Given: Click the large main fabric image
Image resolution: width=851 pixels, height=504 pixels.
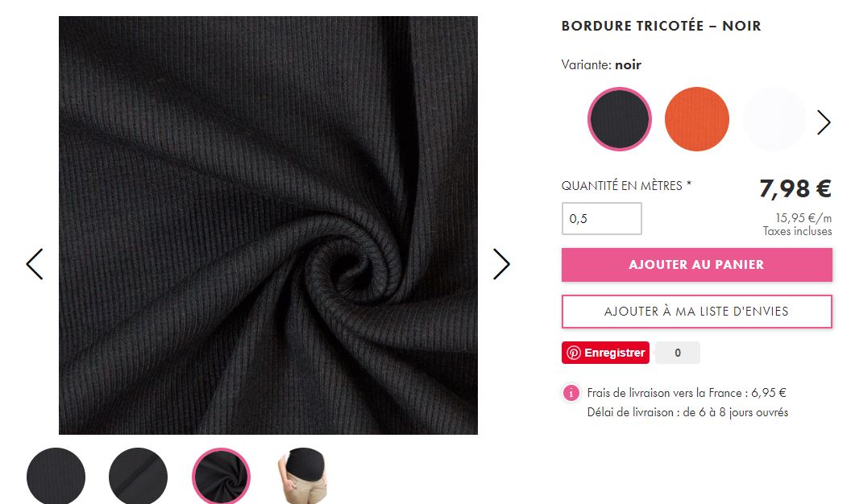Looking at the screenshot, I should (268, 225).
